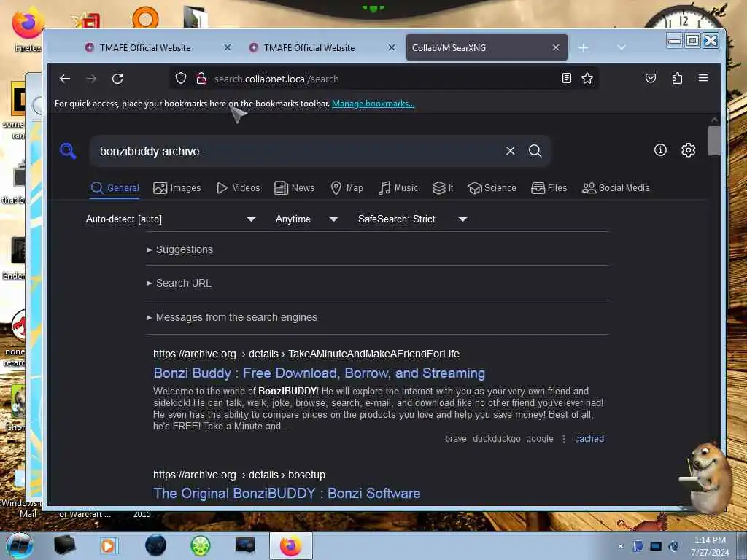Viewport: 747px width, 560px height.
Task: Open the lime green taskbar icon
Action: (x=200, y=545)
